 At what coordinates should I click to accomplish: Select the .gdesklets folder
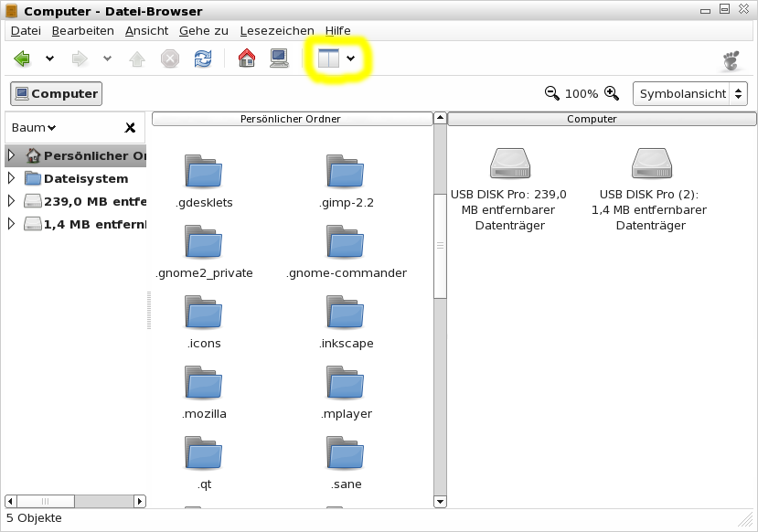[x=204, y=182]
